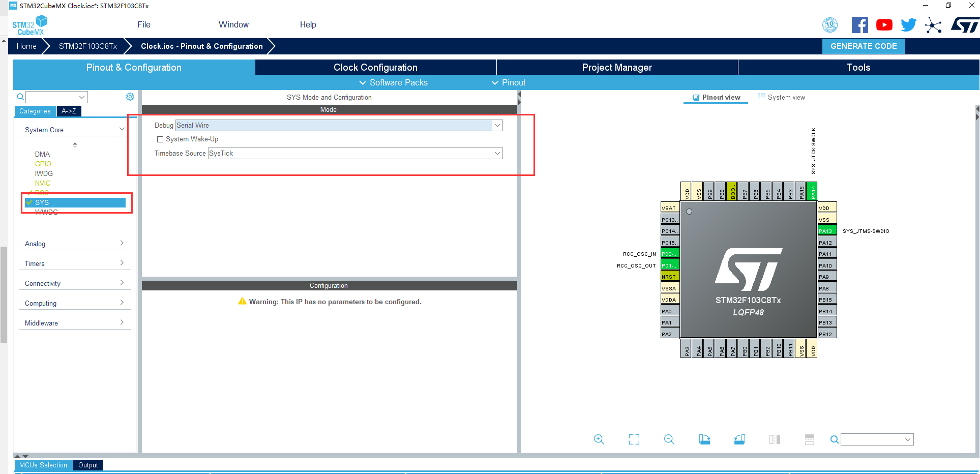Click the 10 years anniversary badge

[x=830, y=24]
